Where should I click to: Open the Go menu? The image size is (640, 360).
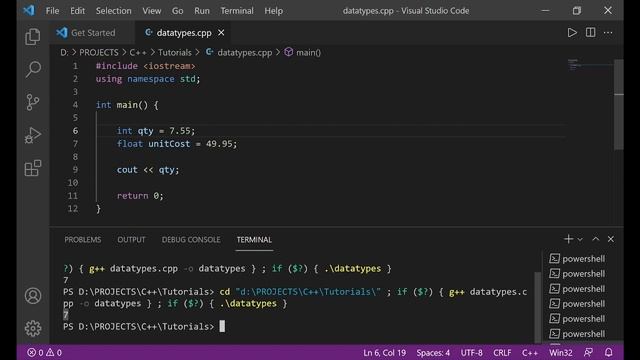(177, 11)
